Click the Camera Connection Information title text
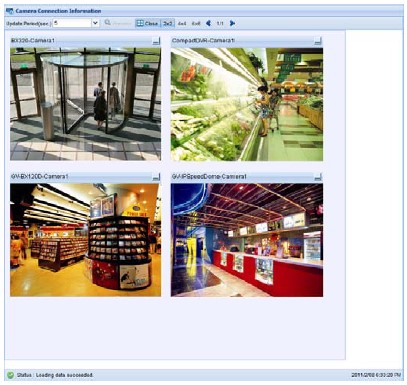Viewport: 407px width, 385px height. coord(58,11)
